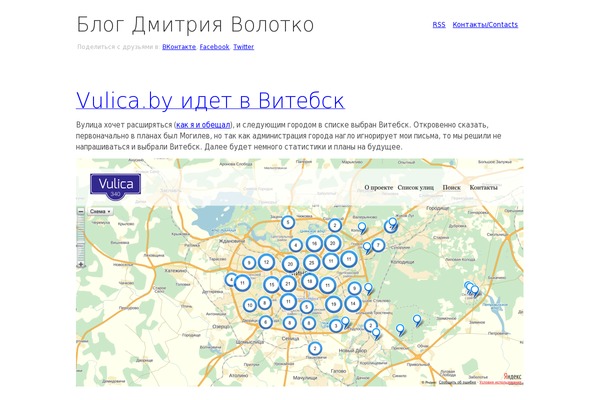Click the Колодищи label on the map
This screenshot has width=600, height=400.
402,262
